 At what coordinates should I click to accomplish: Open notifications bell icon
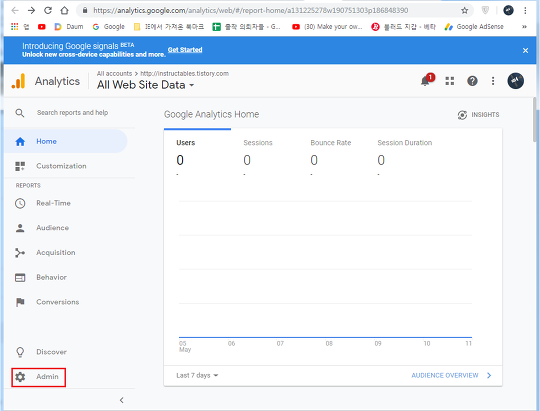click(x=425, y=81)
